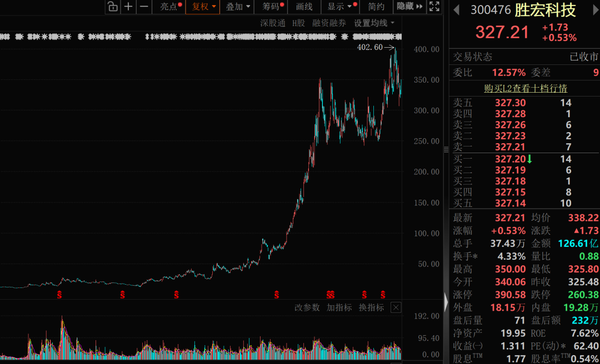
Task: Toggle 融资融券 marker option
Action: point(329,23)
